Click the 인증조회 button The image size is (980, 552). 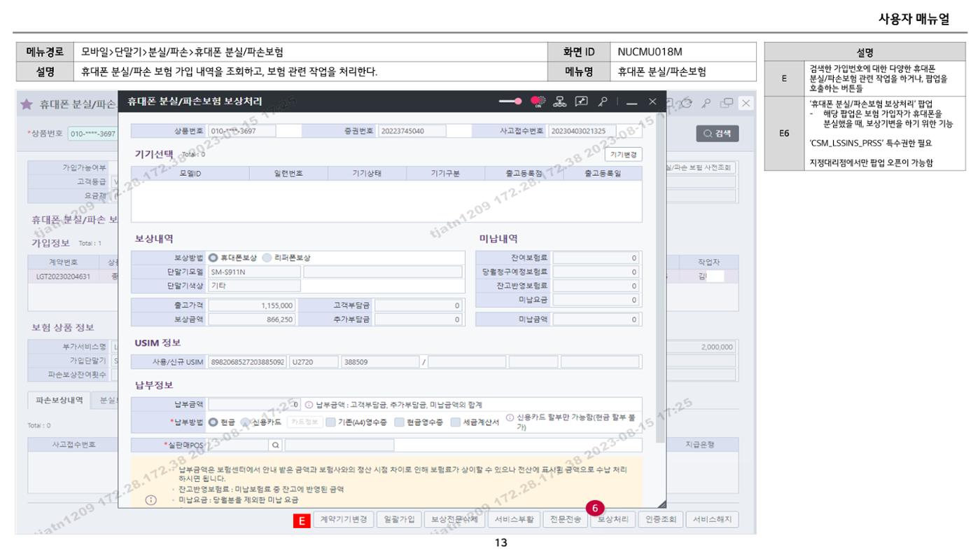(661, 520)
